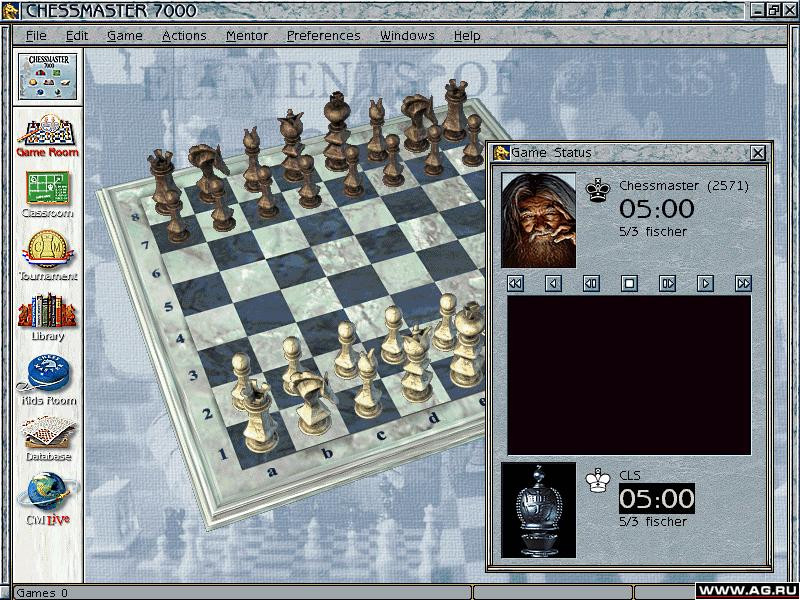
Task: Close the Game Status window
Action: (x=758, y=153)
